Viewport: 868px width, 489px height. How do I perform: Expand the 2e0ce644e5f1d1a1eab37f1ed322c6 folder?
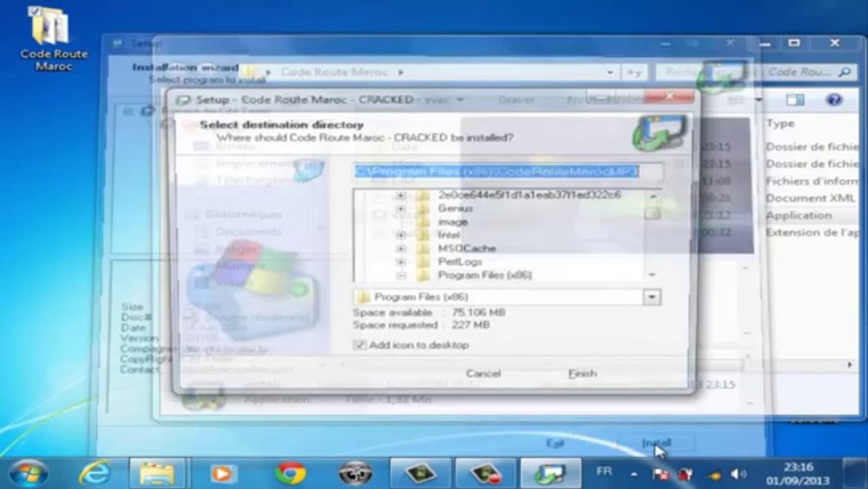pyautogui.click(x=400, y=195)
